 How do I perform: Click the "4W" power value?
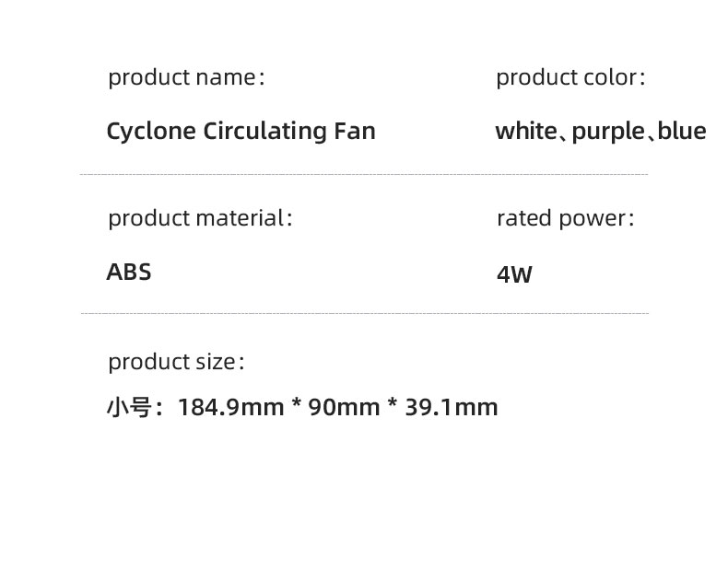(514, 274)
